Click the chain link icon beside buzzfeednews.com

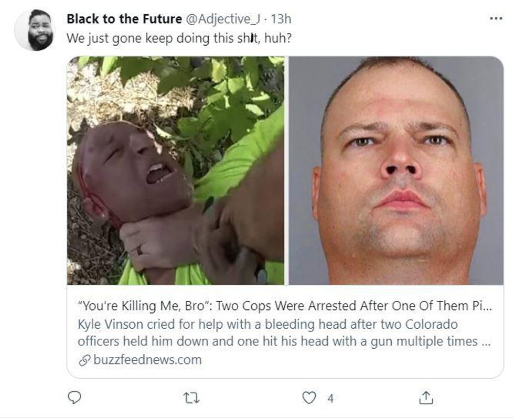pos(84,360)
